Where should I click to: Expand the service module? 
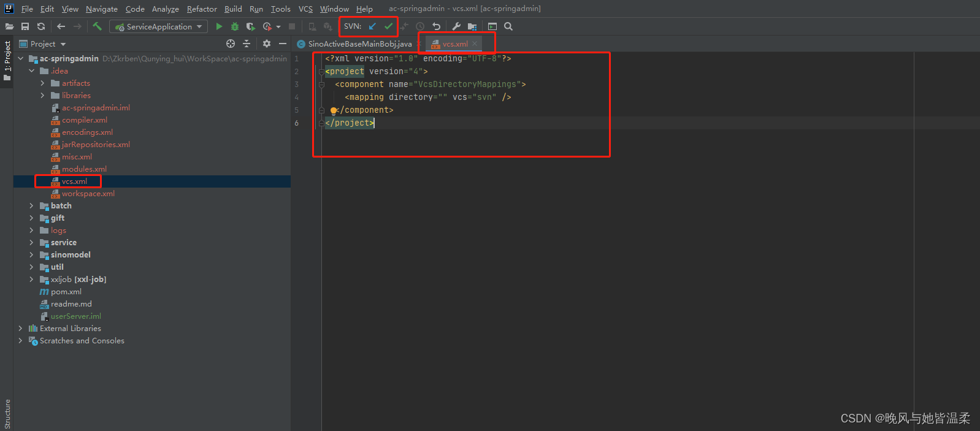point(32,243)
